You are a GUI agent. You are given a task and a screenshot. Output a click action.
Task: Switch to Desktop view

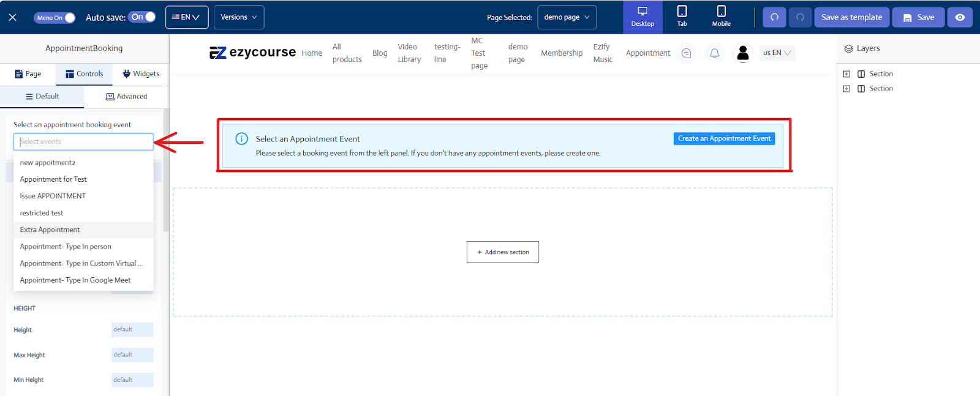pyautogui.click(x=643, y=17)
